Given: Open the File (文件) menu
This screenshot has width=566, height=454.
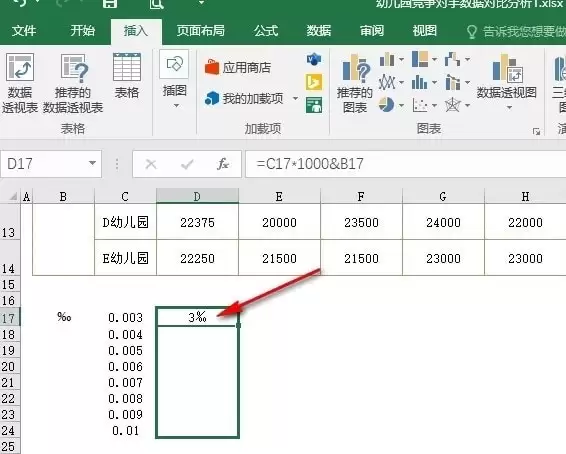Looking at the screenshot, I should [24, 31].
